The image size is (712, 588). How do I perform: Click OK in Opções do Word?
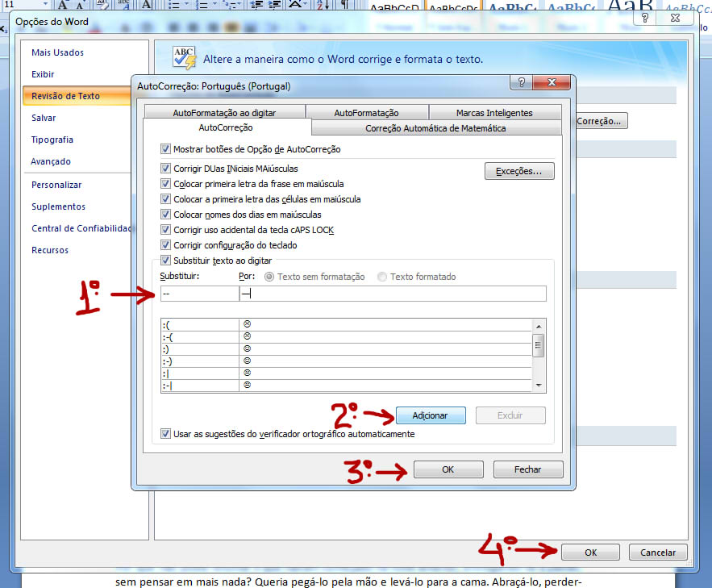pos(590,553)
